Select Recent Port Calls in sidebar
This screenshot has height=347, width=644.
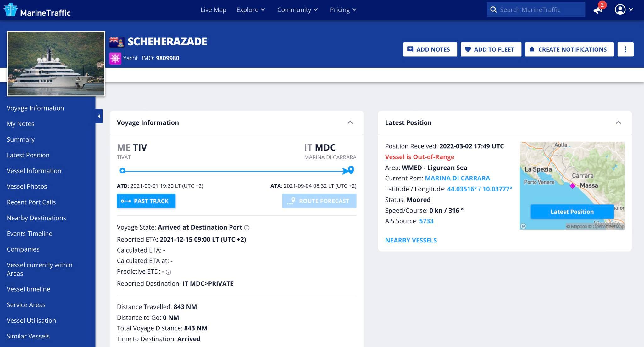pos(31,202)
